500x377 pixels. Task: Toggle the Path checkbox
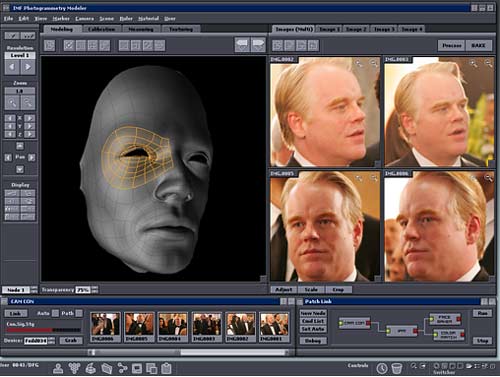coord(79,313)
